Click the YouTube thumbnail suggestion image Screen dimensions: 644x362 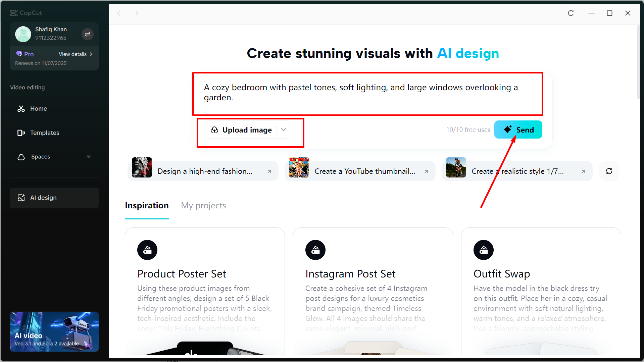[x=299, y=167]
